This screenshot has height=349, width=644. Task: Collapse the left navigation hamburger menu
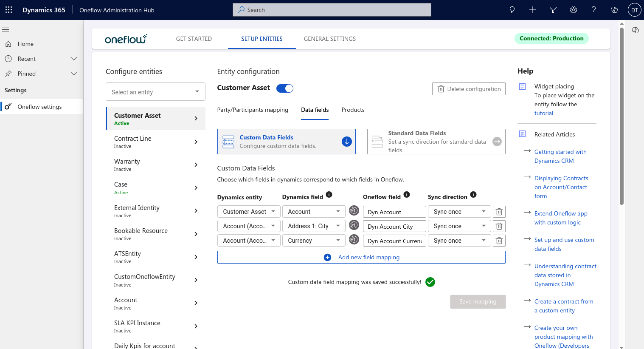pos(6,29)
